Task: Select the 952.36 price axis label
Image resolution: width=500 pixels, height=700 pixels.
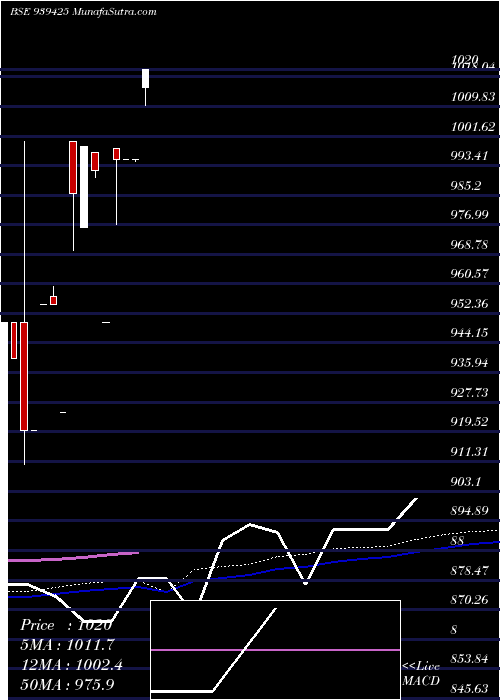Action: coord(469,304)
